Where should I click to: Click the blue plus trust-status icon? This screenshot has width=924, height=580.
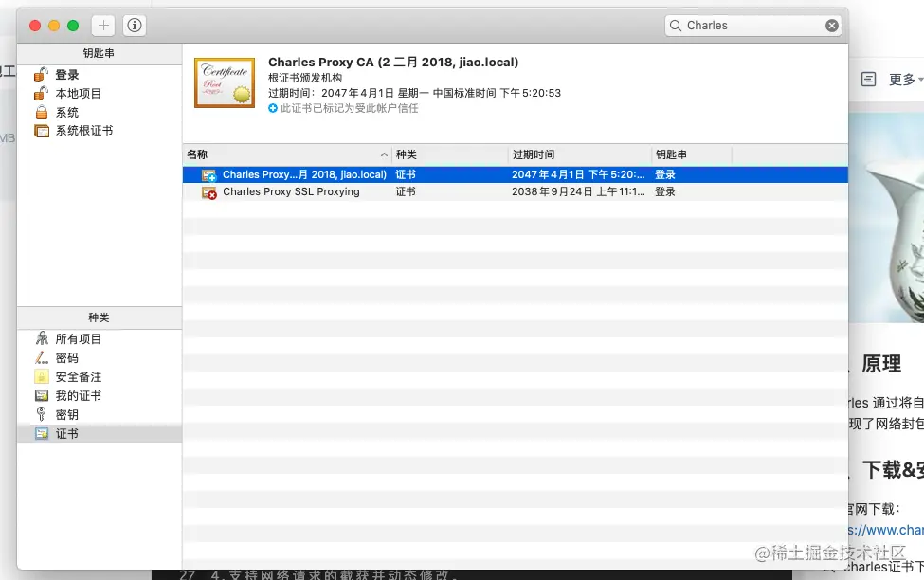click(273, 108)
